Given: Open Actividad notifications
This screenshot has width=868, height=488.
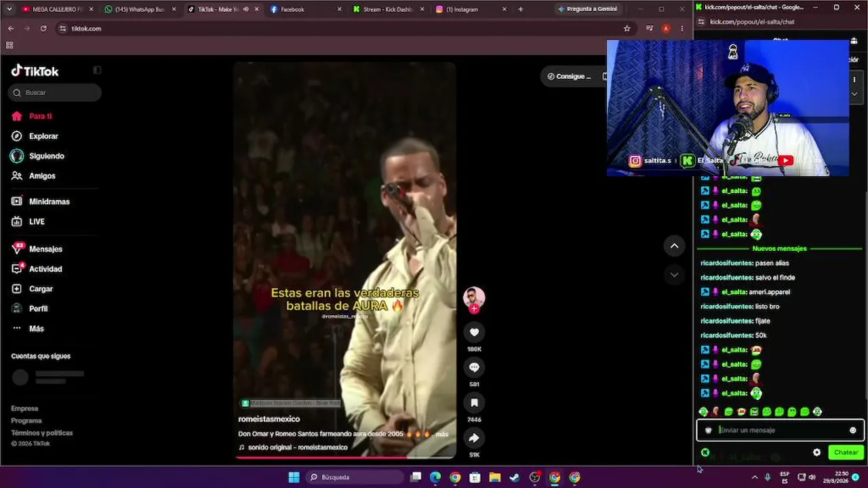Looking at the screenshot, I should pos(45,269).
